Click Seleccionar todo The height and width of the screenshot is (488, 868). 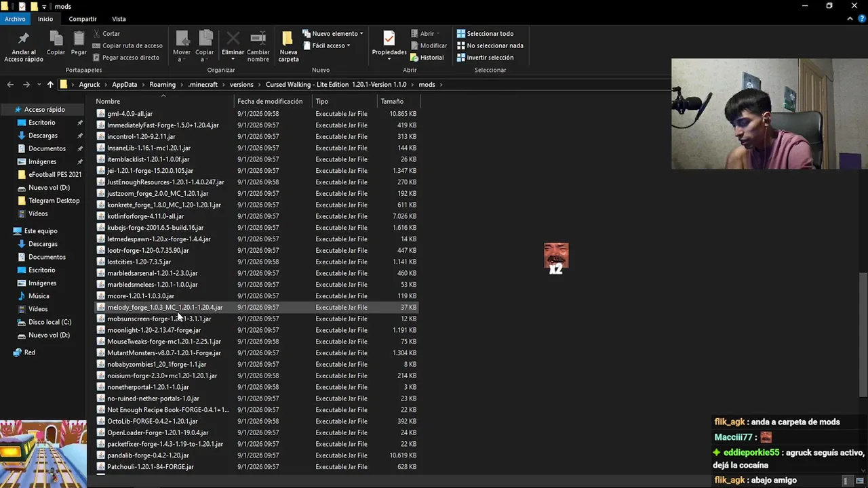pos(485,33)
